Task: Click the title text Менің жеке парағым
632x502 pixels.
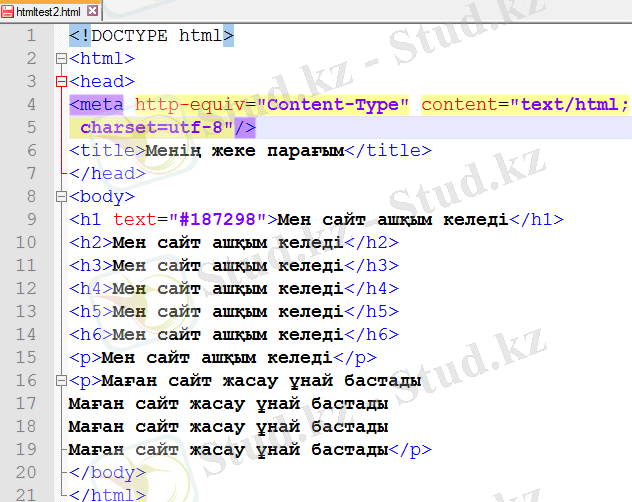Action: pos(245,151)
